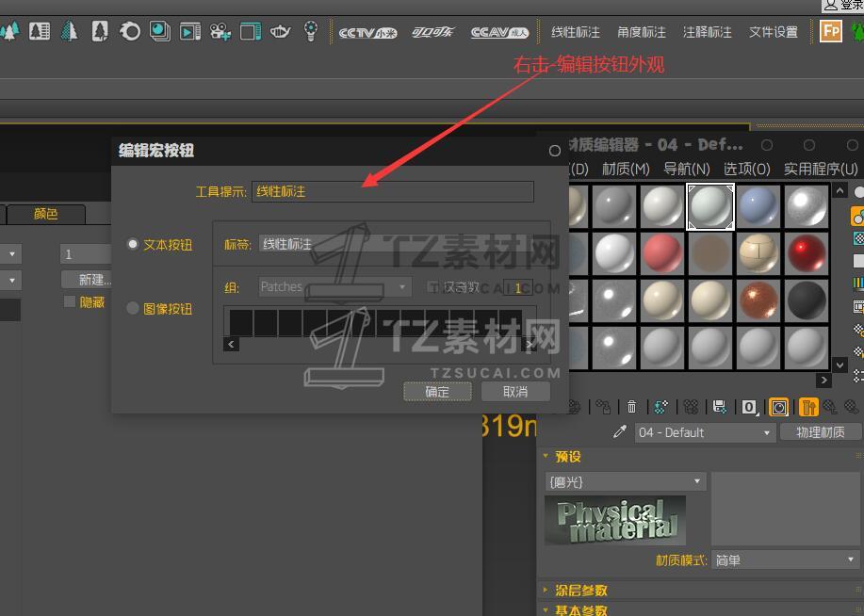
Task: Click the Video Color Check bars icon
Action: point(858,284)
